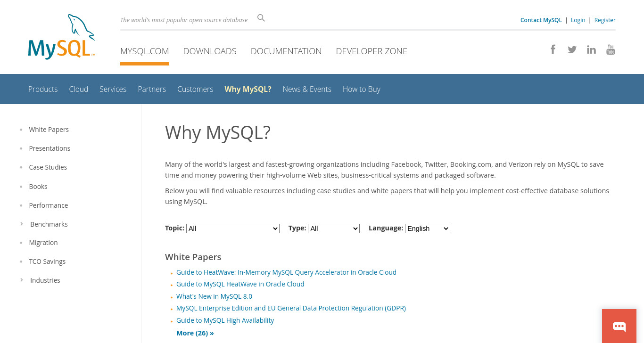Click the MySQL dolphin logo
644x343 pixels.
tap(62, 37)
